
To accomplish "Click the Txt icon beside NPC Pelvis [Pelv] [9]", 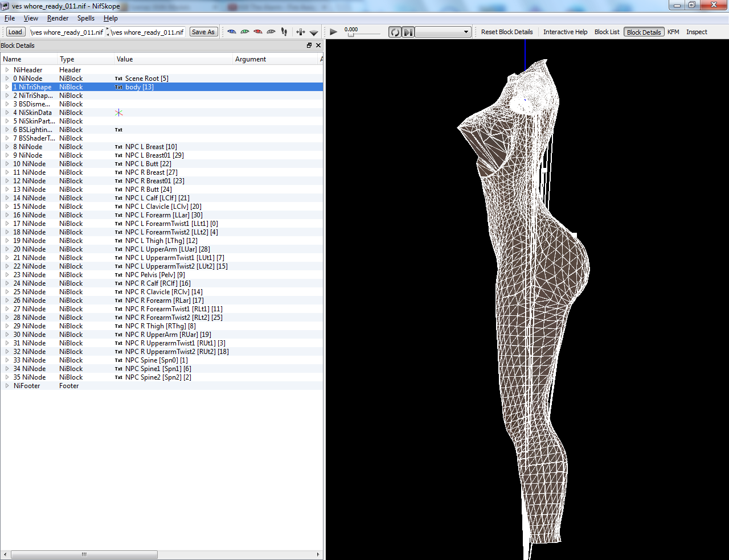I will tap(118, 275).
